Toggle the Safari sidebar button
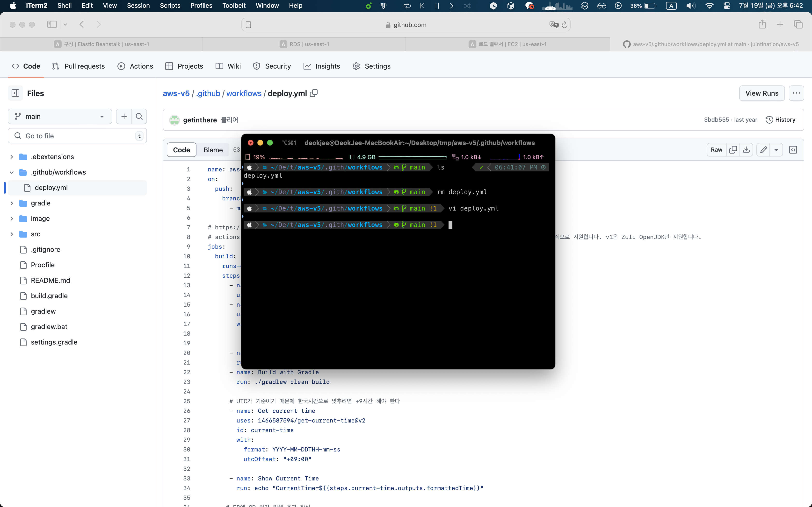 pyautogui.click(x=52, y=24)
